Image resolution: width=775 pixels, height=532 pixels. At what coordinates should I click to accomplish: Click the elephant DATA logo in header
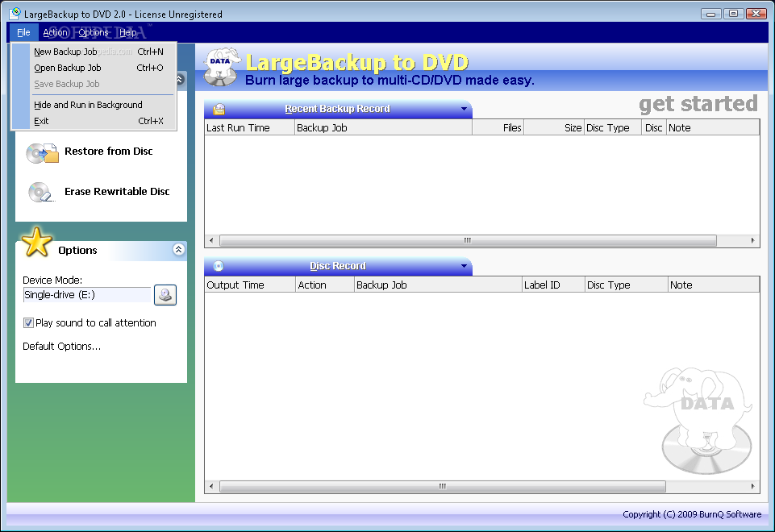click(x=222, y=67)
